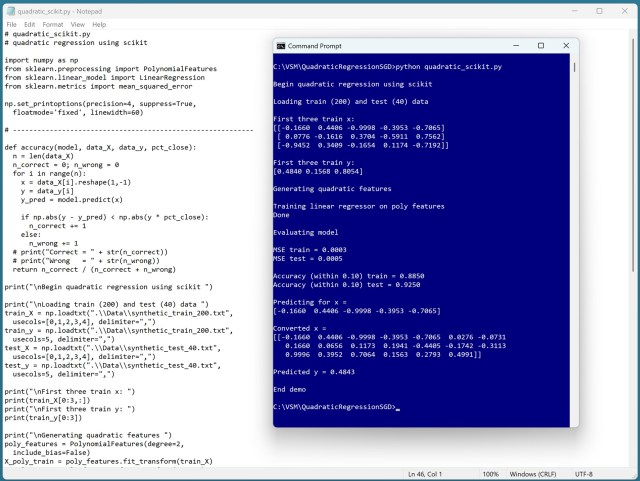
Task: Click the Notepad app icon in title bar
Action: 8,11
